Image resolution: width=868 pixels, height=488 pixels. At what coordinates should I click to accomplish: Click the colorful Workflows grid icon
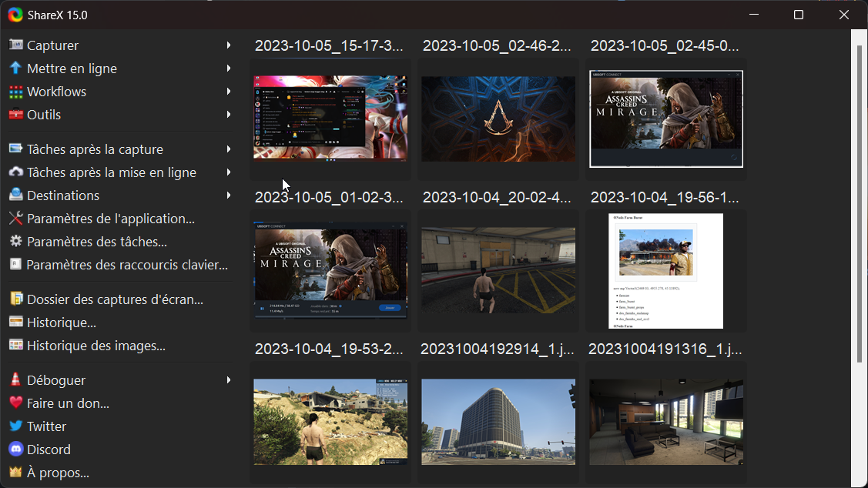point(15,92)
